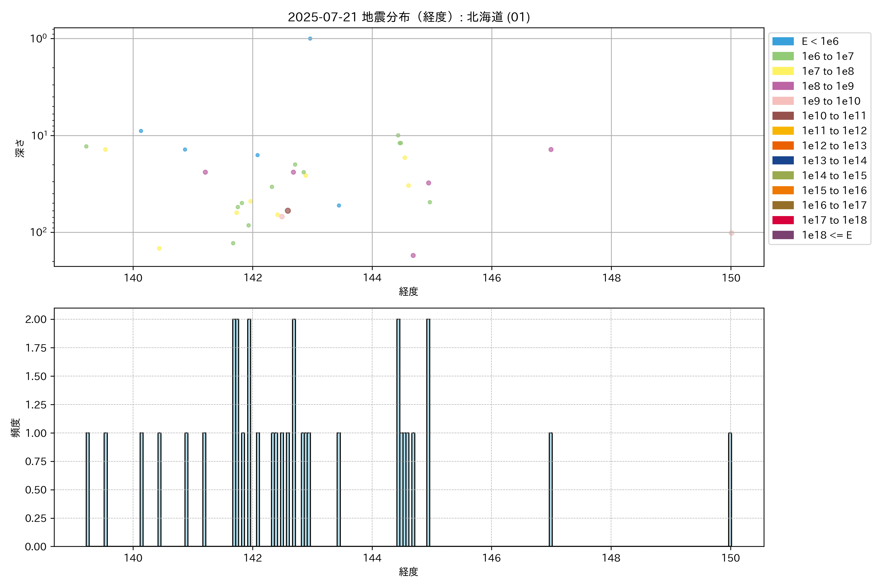Click the yellow 1e7 to 1e8 swatch

click(x=783, y=71)
